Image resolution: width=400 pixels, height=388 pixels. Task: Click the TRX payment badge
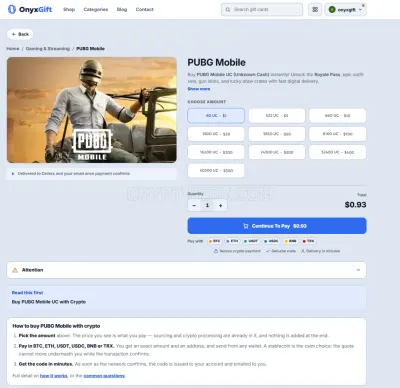coord(308,241)
